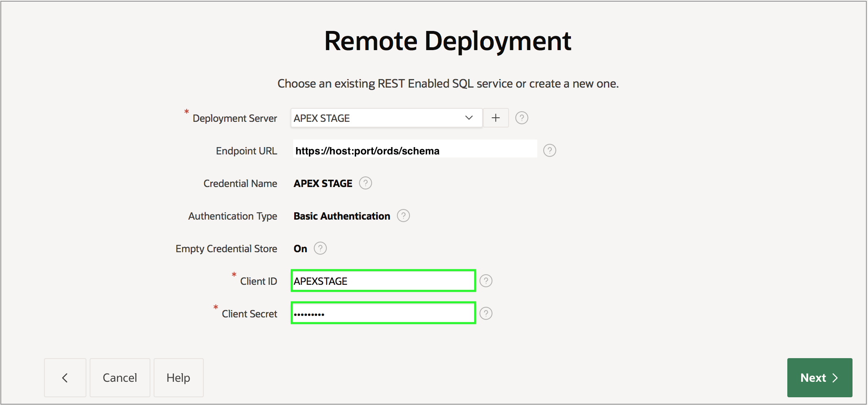Click the Empty Credential Store On value
The width and height of the screenshot is (868, 405).
(x=300, y=249)
